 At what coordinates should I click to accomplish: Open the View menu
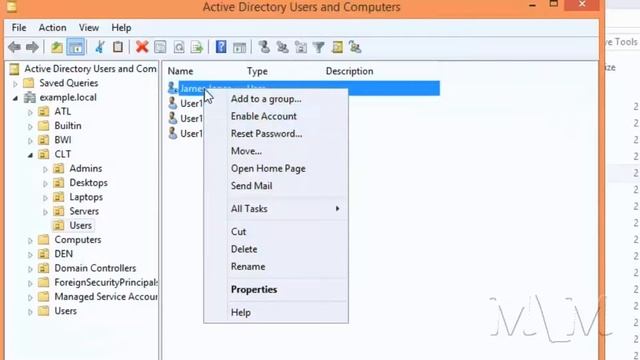89,28
